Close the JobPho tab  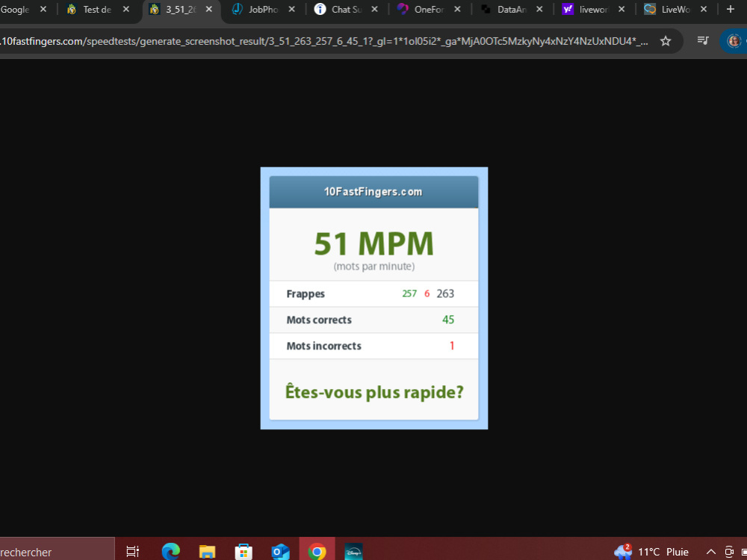click(x=291, y=10)
